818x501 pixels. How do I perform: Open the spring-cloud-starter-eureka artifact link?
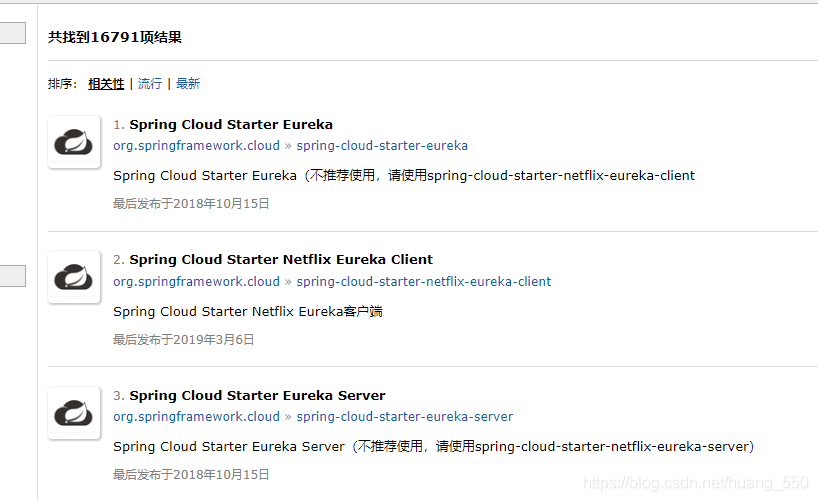382,146
